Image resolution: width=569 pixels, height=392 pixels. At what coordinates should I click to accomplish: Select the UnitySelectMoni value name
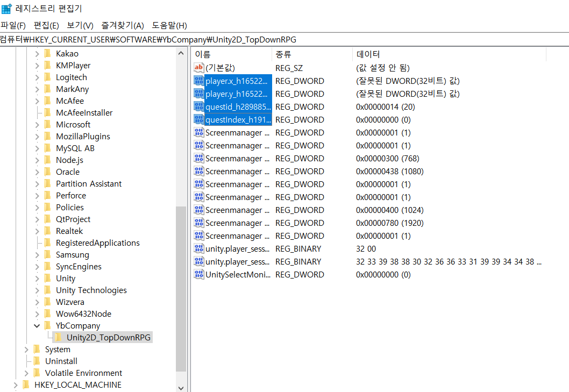click(238, 275)
